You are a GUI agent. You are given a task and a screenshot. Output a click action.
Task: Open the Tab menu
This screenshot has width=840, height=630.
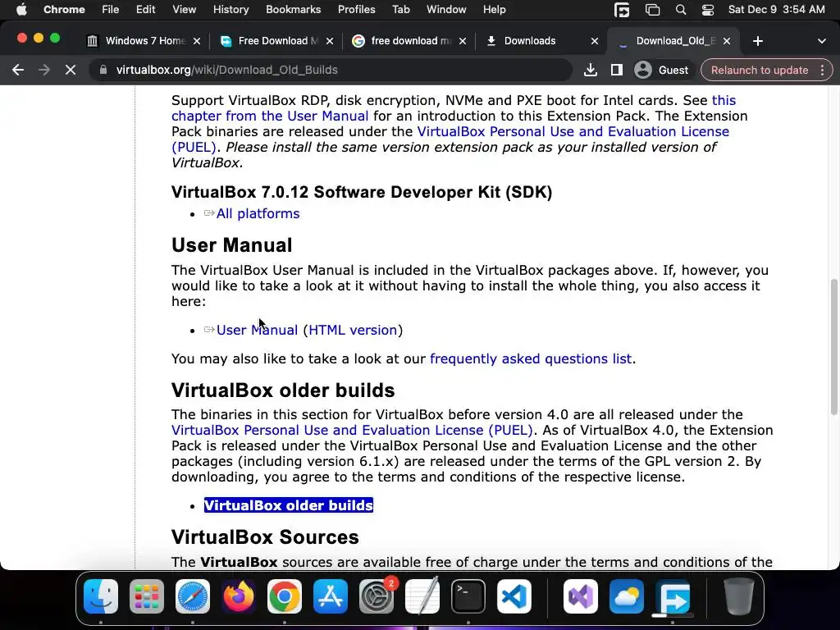[x=400, y=10]
